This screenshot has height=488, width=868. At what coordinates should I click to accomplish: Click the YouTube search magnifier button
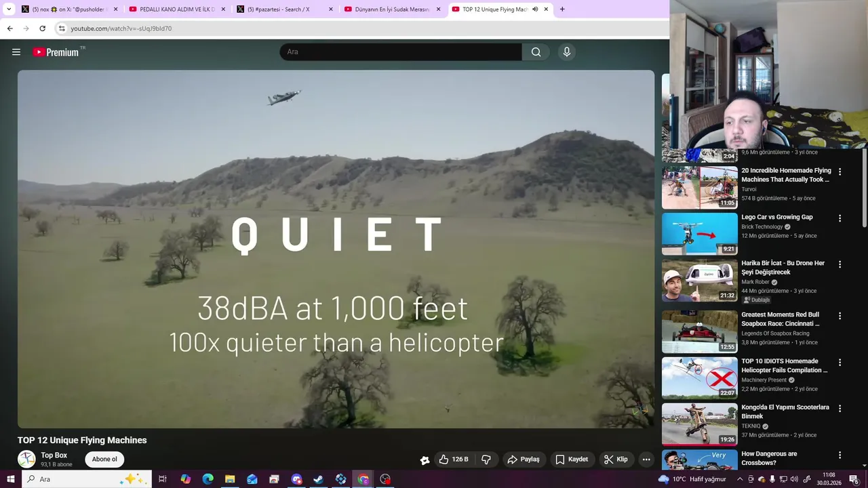536,52
